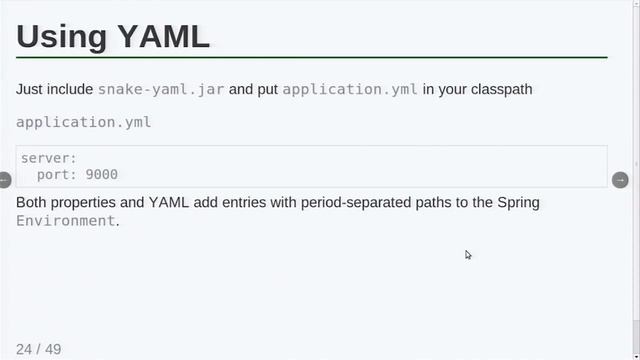This screenshot has width=640, height=360.
Task: Click the standalone application.yml file label
Action: 84,122
